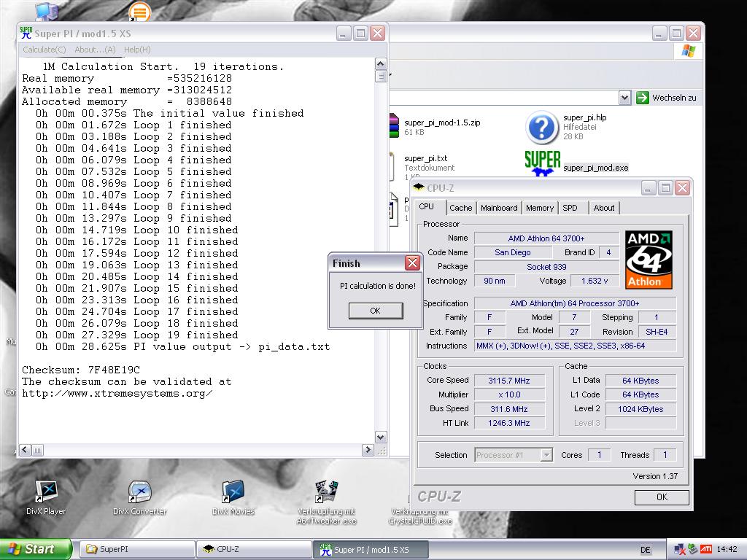
Task: Click the Voltage value 1.632 v
Action: click(595, 281)
